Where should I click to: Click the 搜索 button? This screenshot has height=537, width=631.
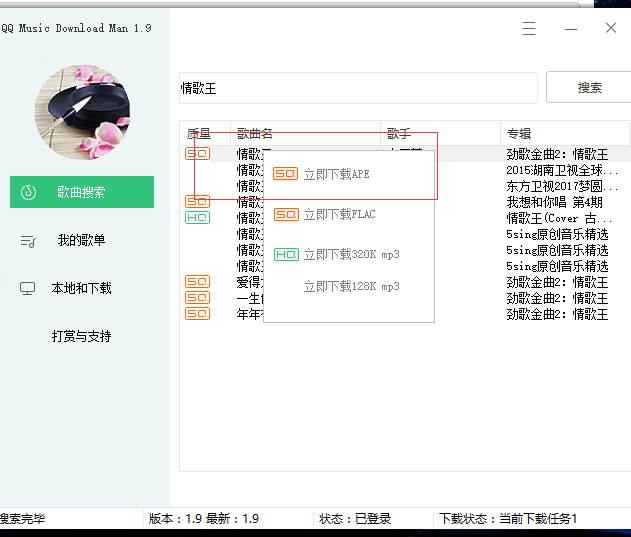(589, 87)
